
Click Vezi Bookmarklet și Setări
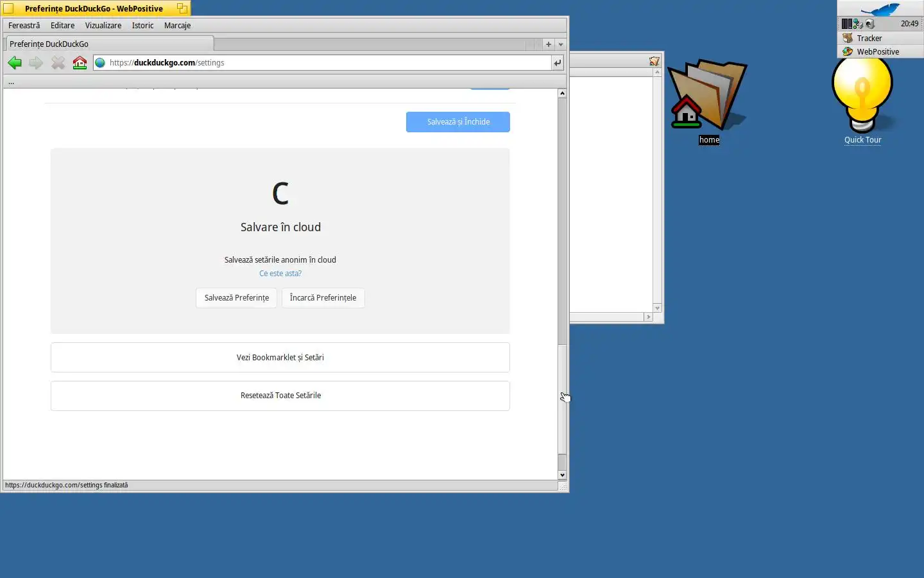point(280,358)
